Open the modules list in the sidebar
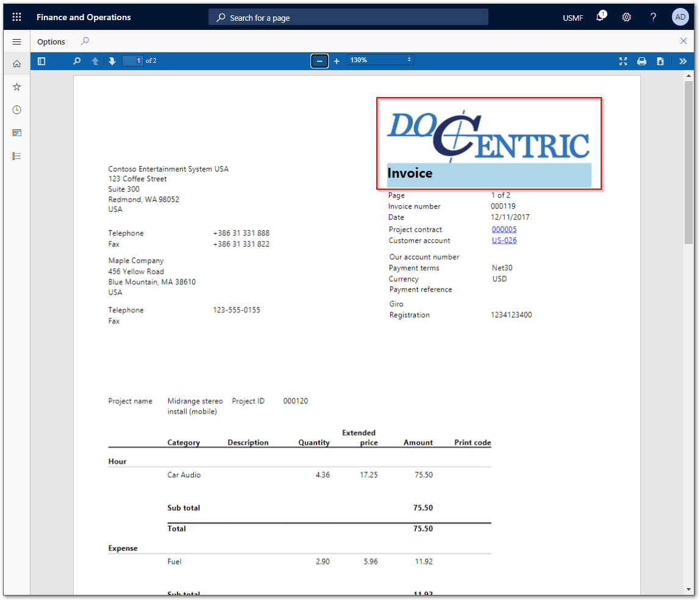 (x=16, y=156)
